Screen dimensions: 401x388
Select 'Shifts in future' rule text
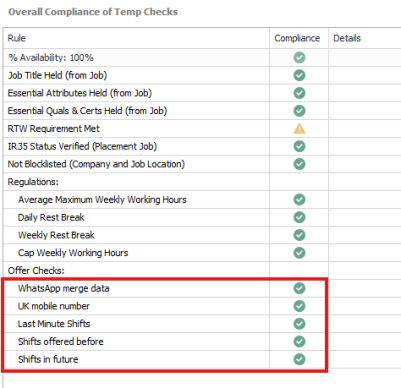point(48,359)
